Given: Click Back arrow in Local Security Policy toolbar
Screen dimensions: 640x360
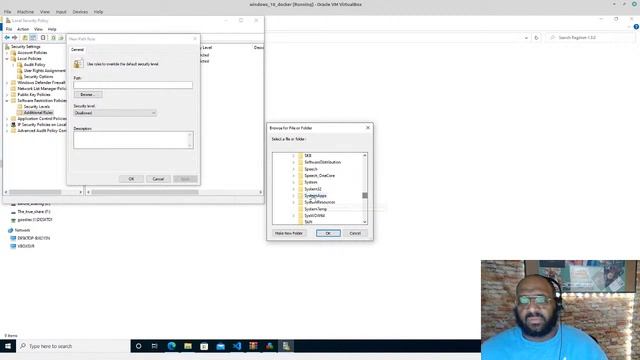Looking at the screenshot, I should coord(7,38).
